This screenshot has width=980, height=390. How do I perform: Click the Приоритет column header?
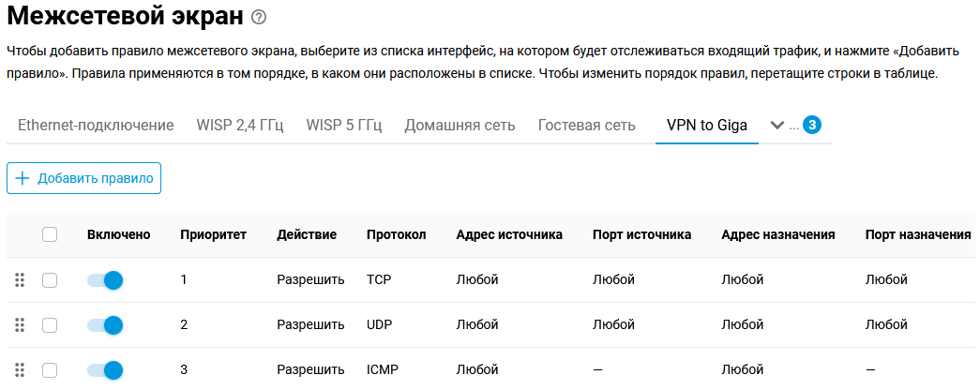pos(213,234)
